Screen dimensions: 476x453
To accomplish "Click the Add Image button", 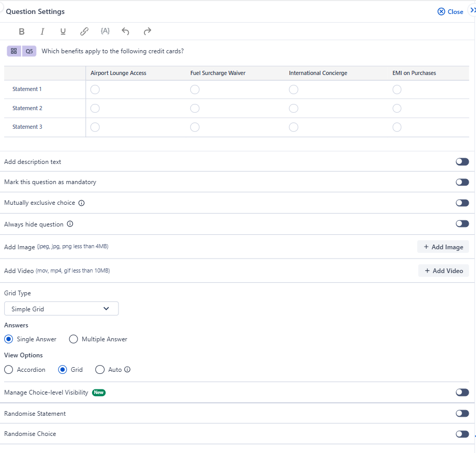I will (x=443, y=247).
